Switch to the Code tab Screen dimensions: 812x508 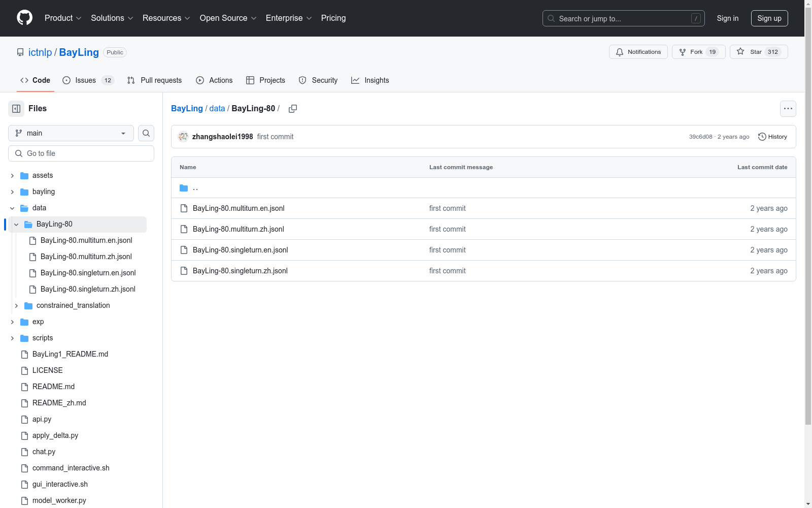(x=36, y=80)
